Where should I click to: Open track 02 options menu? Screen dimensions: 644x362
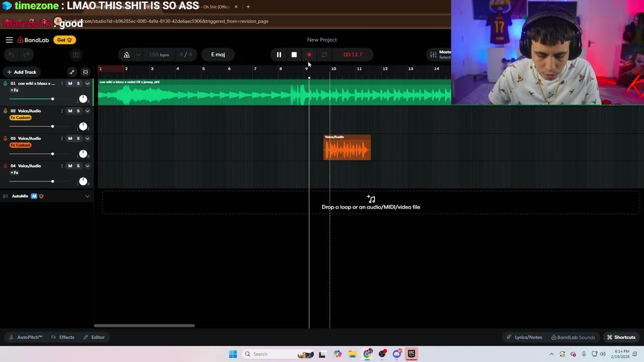(x=62, y=111)
